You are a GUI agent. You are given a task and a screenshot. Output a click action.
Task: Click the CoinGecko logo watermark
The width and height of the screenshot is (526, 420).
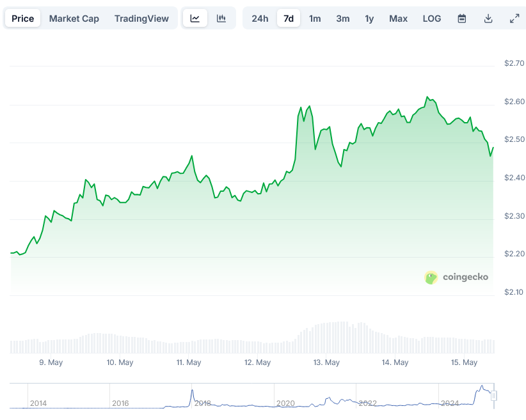point(456,277)
